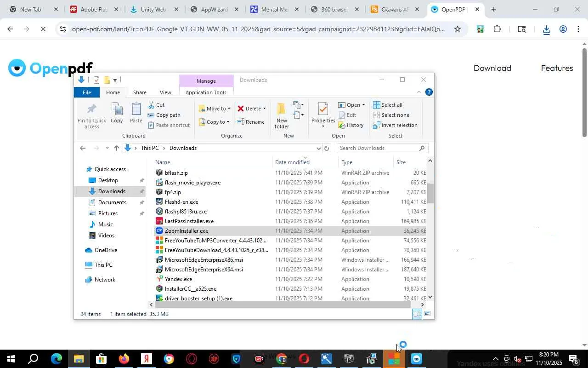
Task: Launch Microsoft Edge from the taskbar
Action: [x=56, y=359]
